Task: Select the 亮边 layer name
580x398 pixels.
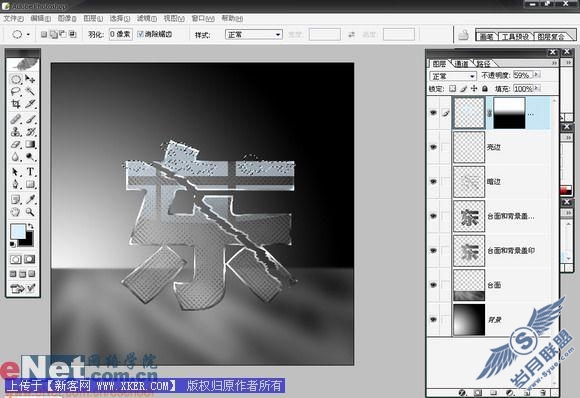Action: pyautogui.click(x=493, y=147)
